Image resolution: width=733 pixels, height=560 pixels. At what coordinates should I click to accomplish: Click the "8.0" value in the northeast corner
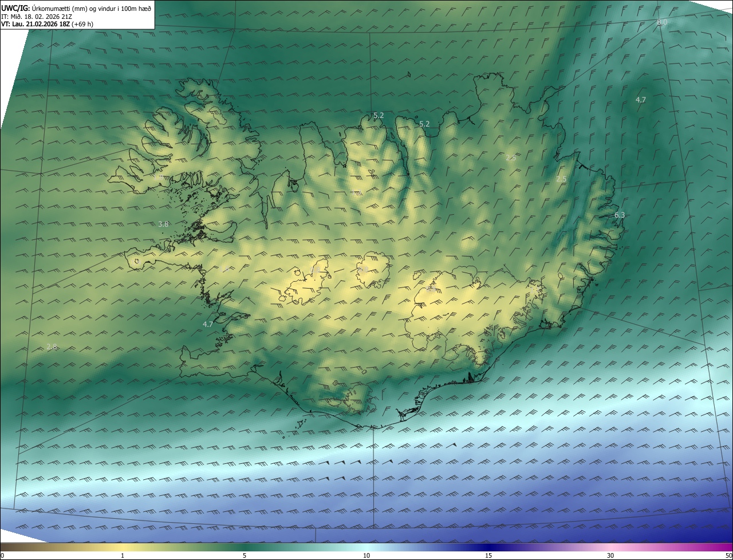pos(662,22)
